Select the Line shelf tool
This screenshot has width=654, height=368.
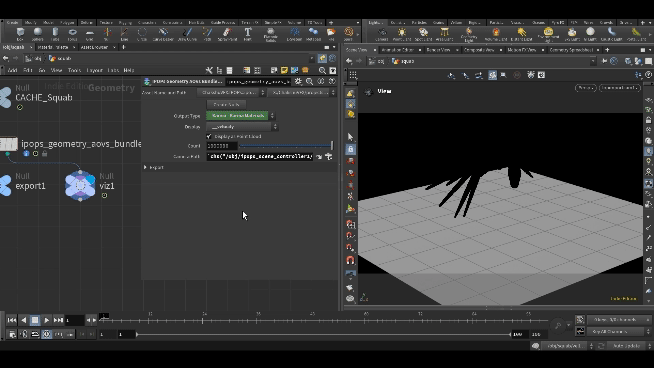click(x=124, y=33)
